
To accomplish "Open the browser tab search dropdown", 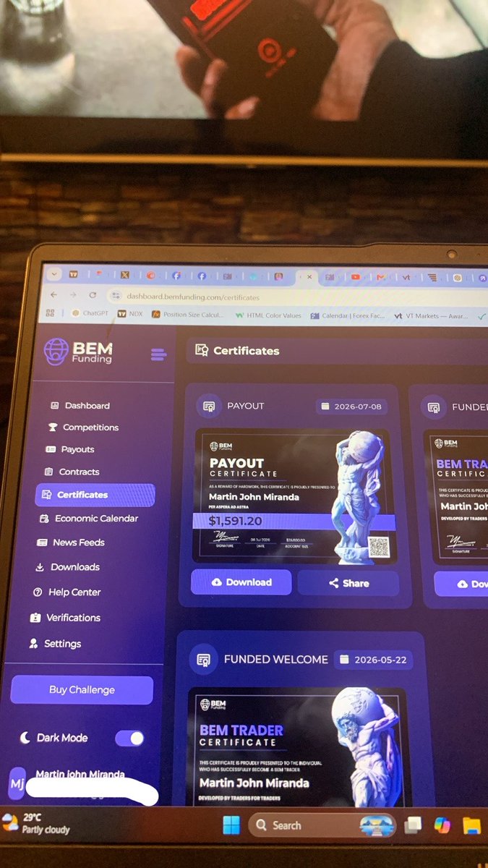I will 53,275.
